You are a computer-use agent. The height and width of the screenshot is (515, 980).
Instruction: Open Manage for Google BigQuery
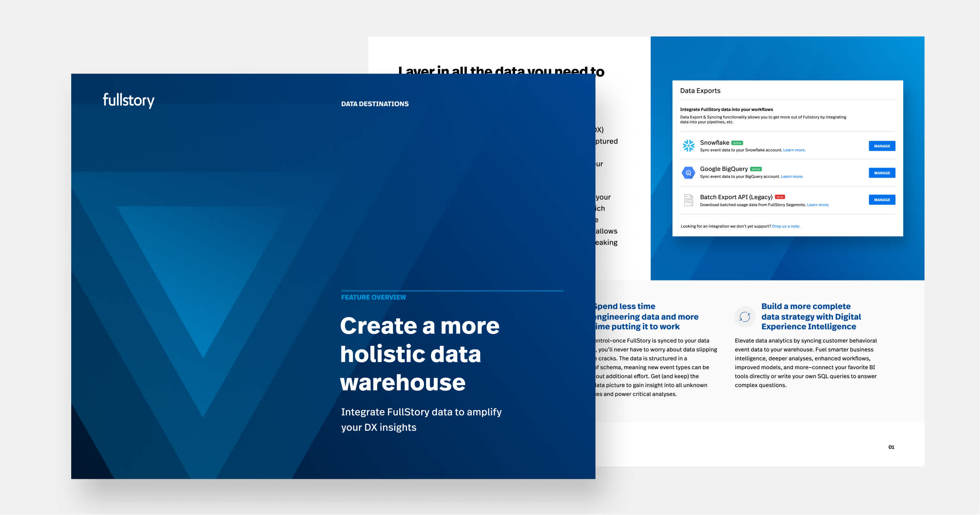[882, 173]
